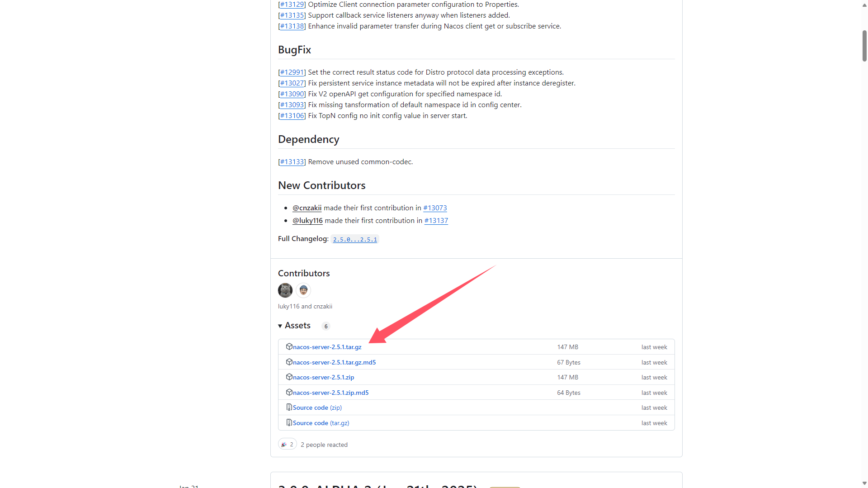Click file-zip icon beside Source code (tar.gz)
The width and height of the screenshot is (868, 488).
click(289, 422)
